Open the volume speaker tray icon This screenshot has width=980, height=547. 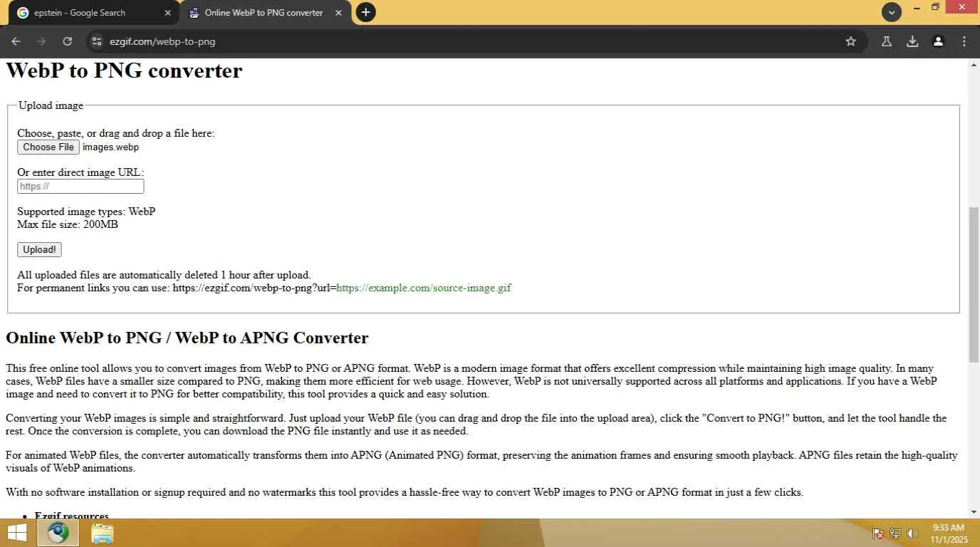click(912, 533)
